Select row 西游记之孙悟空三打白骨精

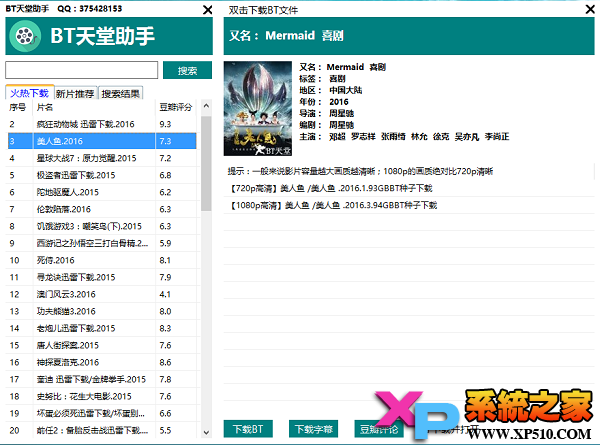click(103, 243)
